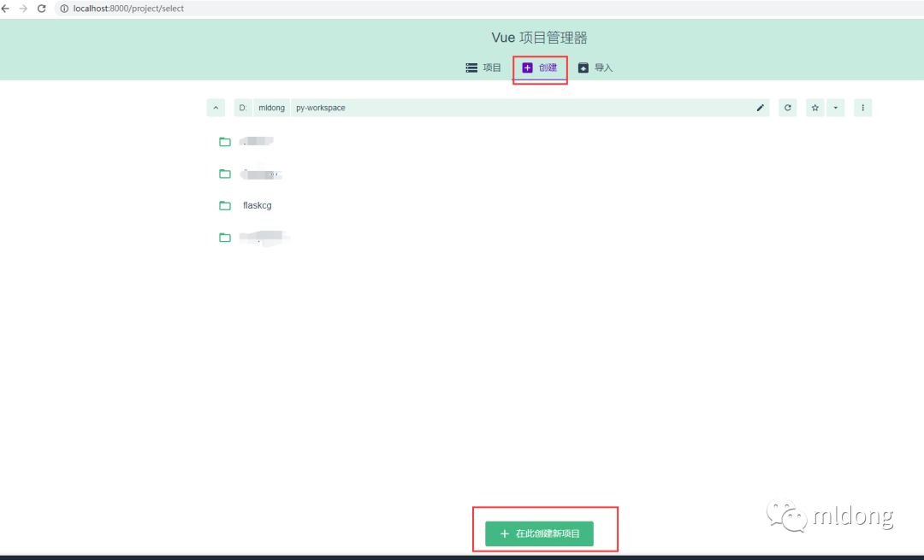Image resolution: width=924 pixels, height=560 pixels.
Task: Focus the localhost:8000 address bar
Action: pos(489,9)
